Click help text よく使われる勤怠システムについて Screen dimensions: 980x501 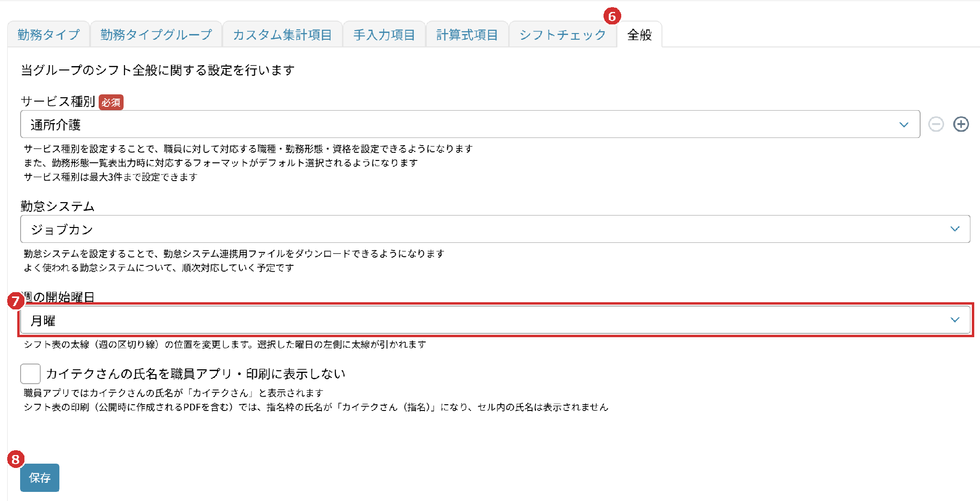[159, 268]
